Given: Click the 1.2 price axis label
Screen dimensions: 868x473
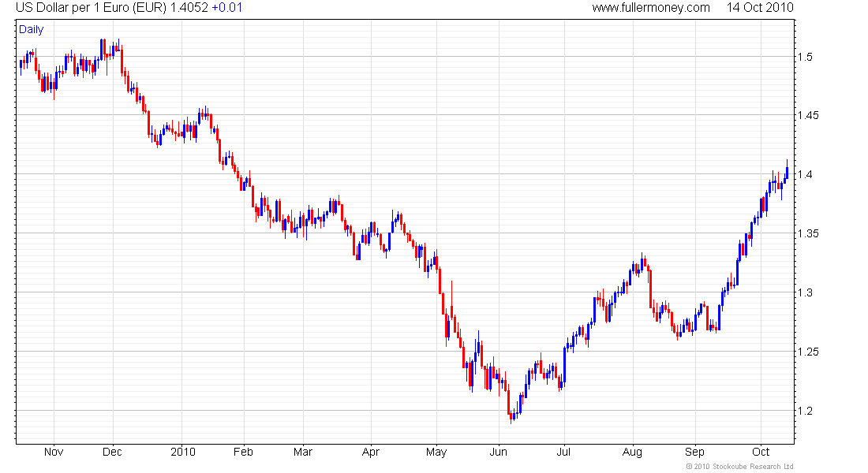Looking at the screenshot, I should (x=805, y=411).
